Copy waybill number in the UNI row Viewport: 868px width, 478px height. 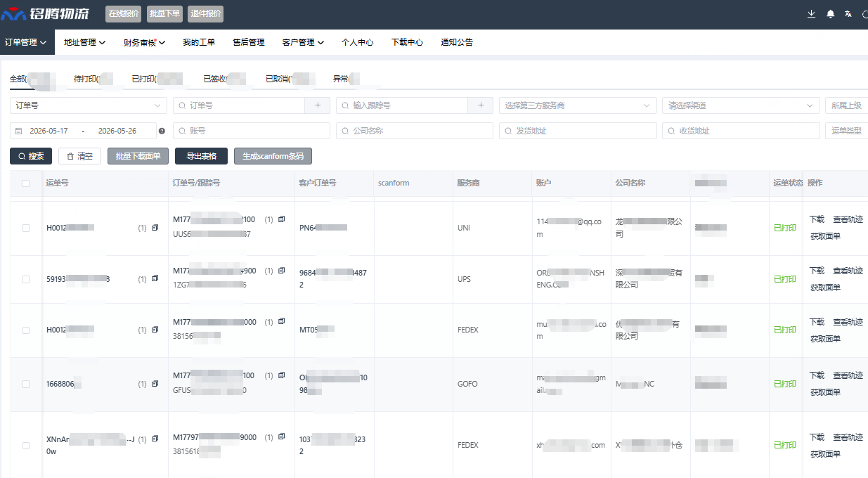(155, 228)
